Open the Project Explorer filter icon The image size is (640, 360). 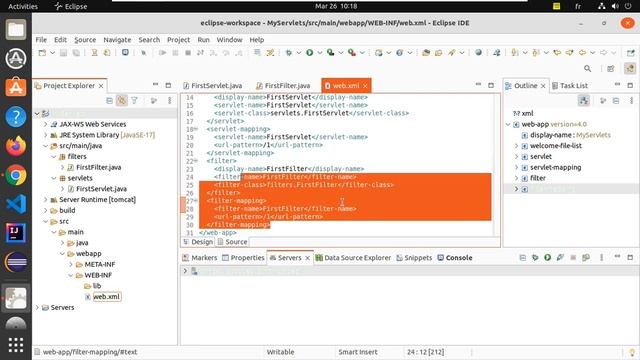(x=134, y=100)
